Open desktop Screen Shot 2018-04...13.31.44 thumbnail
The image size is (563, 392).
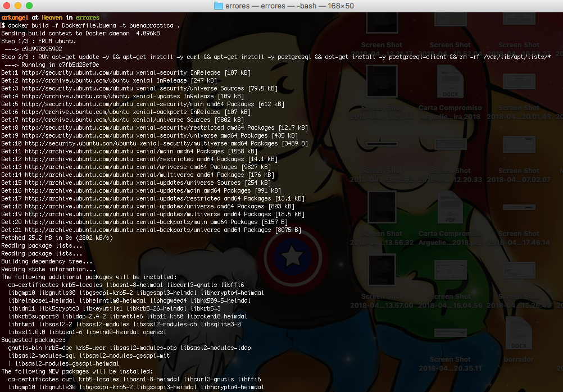(x=382, y=81)
